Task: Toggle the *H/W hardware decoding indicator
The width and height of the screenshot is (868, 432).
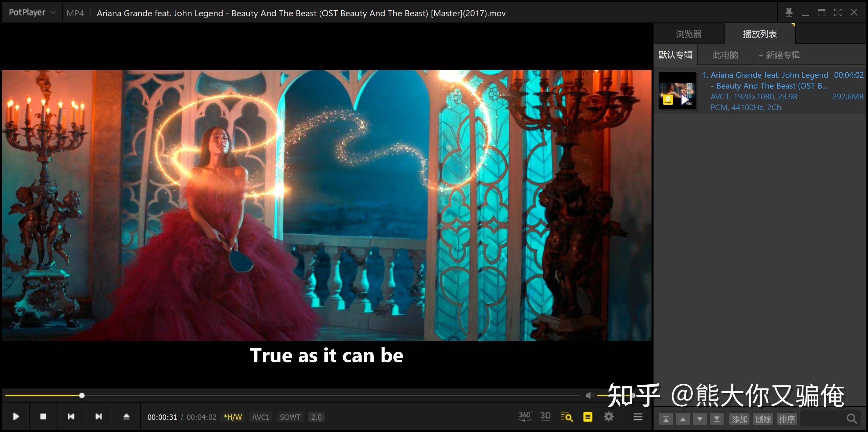Action: (233, 417)
